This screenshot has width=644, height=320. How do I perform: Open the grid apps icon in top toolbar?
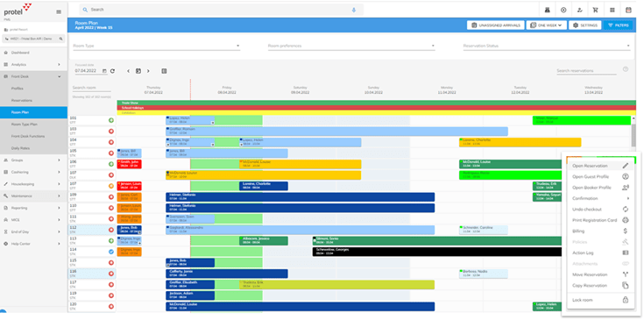click(x=612, y=10)
